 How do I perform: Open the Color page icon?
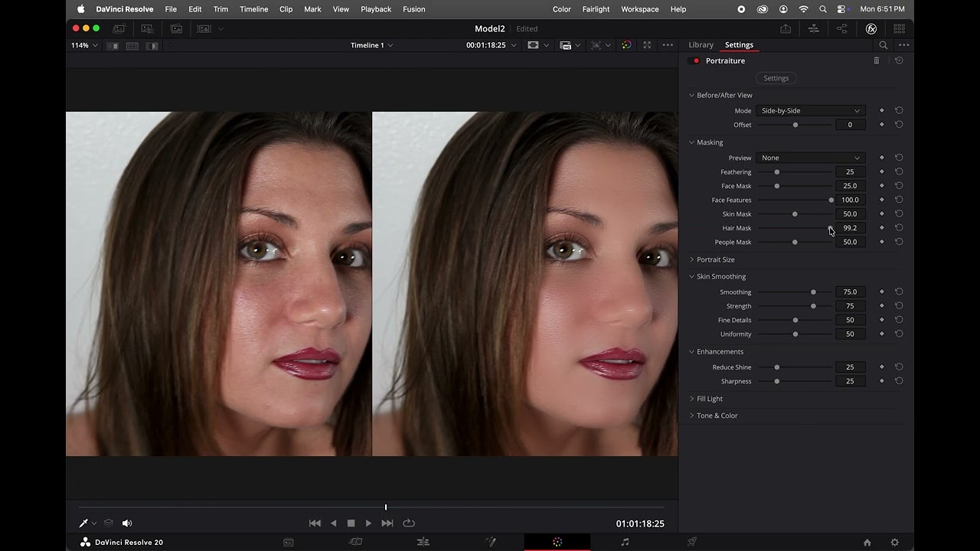[557, 542]
